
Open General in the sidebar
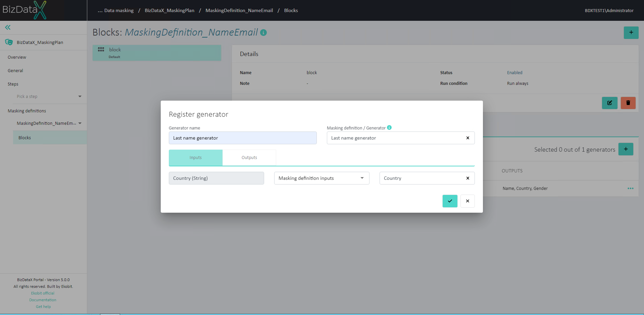(x=15, y=71)
